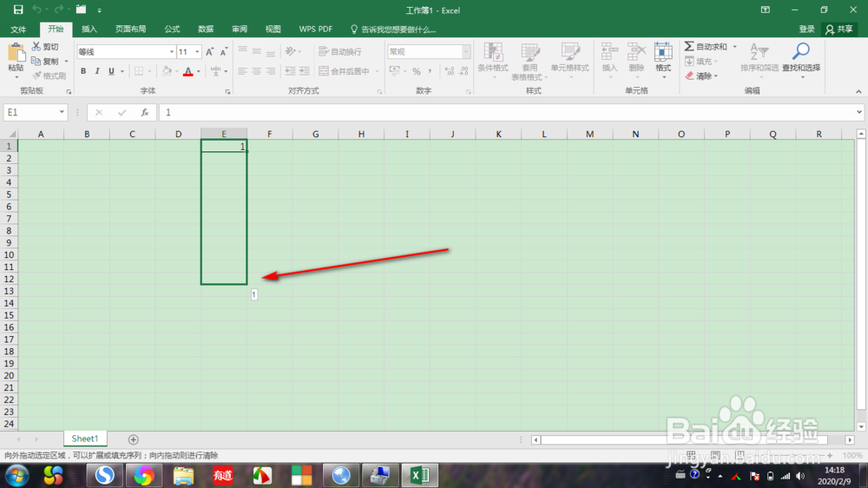Click the Paste clipboard icon
Image resolution: width=868 pixels, height=488 pixels.
(16, 53)
